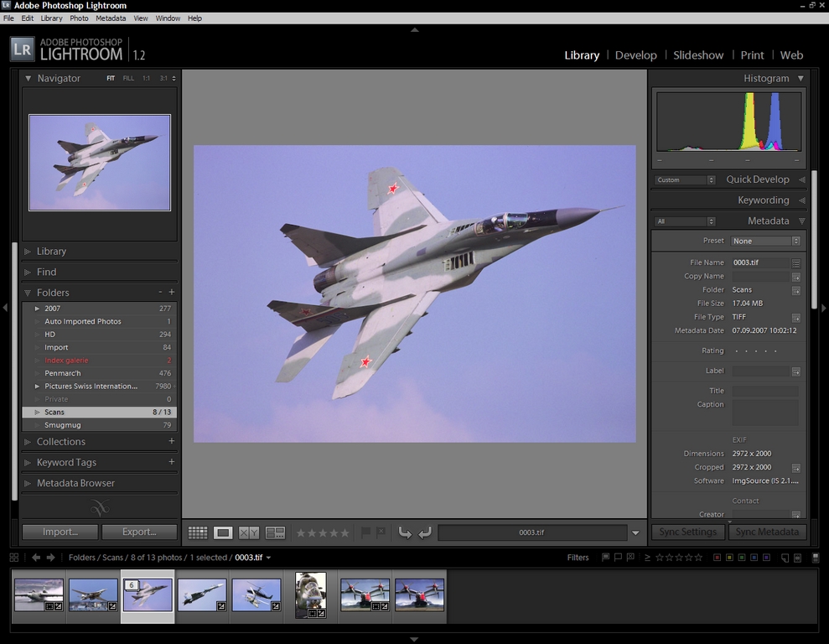The image size is (829, 644).
Task: Open the 0003.tif filmstrip source dropdown
Action: [x=268, y=558]
